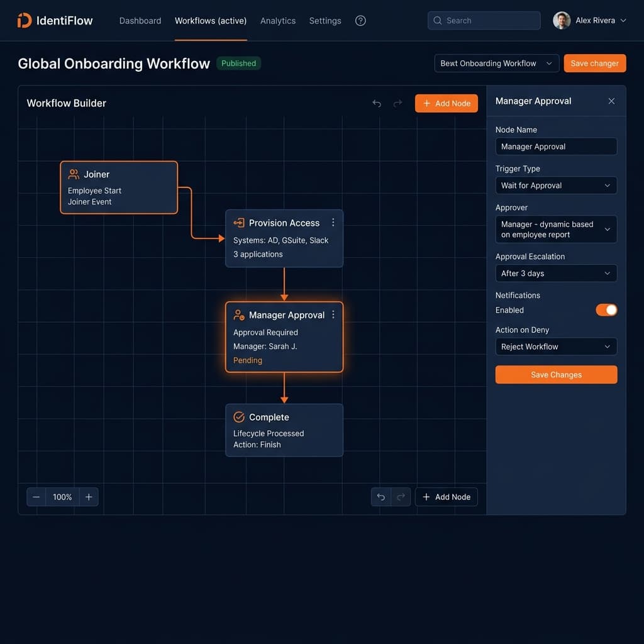The width and height of the screenshot is (644, 644).
Task: Click the Complete node's checkmark icon
Action: [x=238, y=417]
